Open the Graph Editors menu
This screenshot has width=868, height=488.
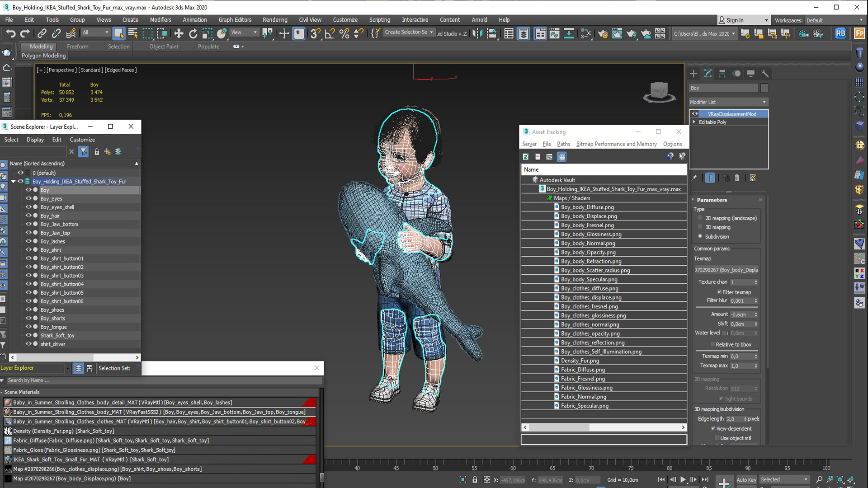coord(235,20)
